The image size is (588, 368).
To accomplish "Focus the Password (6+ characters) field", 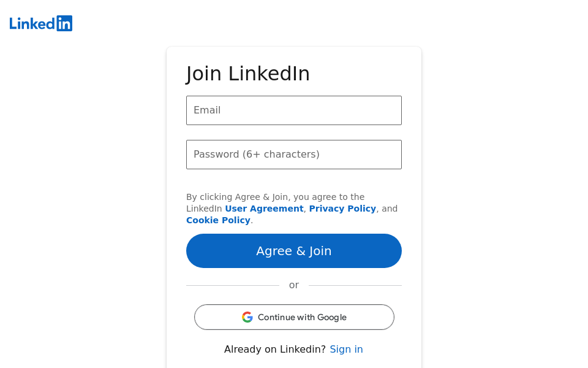I will click(294, 155).
